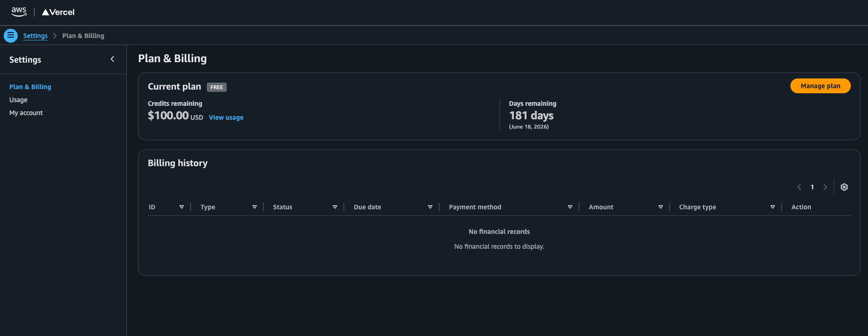Click the AWS logo in header
The width and height of the screenshot is (868, 336).
(19, 12)
